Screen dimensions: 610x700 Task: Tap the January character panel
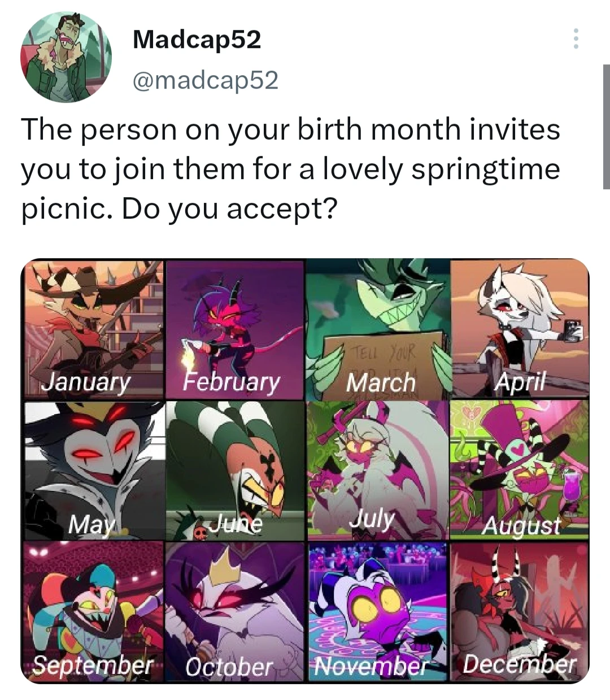coord(93,329)
